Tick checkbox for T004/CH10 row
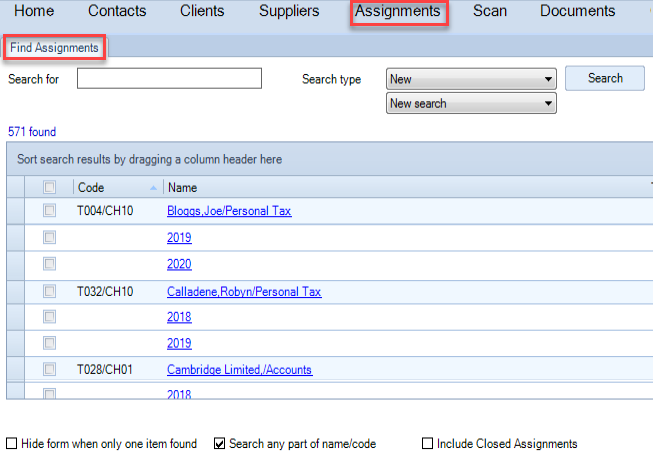This screenshot has height=465, width=653. [49, 210]
